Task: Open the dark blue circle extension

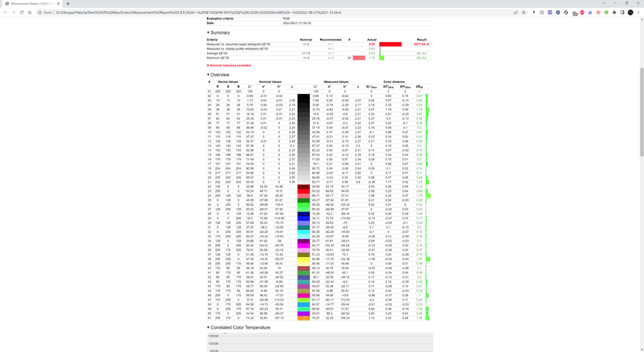Action: [558, 12]
